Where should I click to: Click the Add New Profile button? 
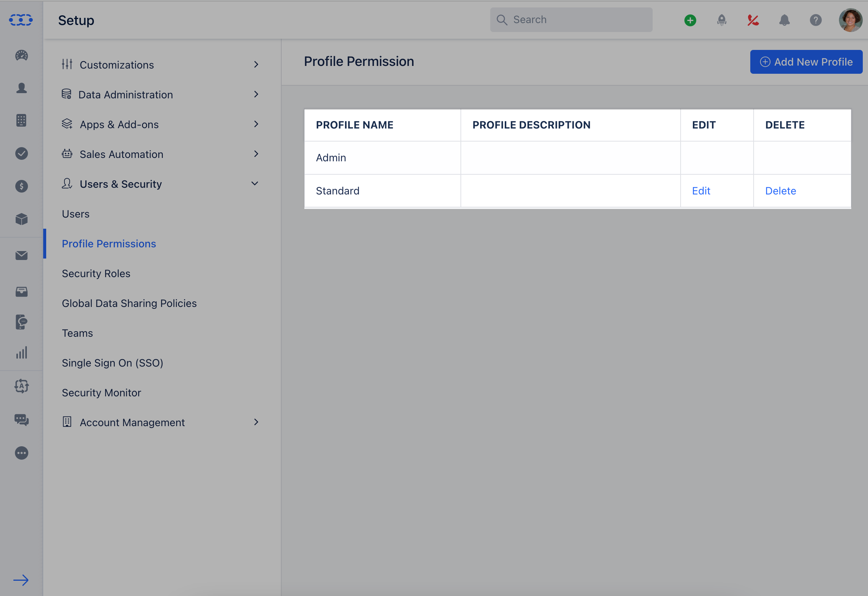pyautogui.click(x=807, y=62)
